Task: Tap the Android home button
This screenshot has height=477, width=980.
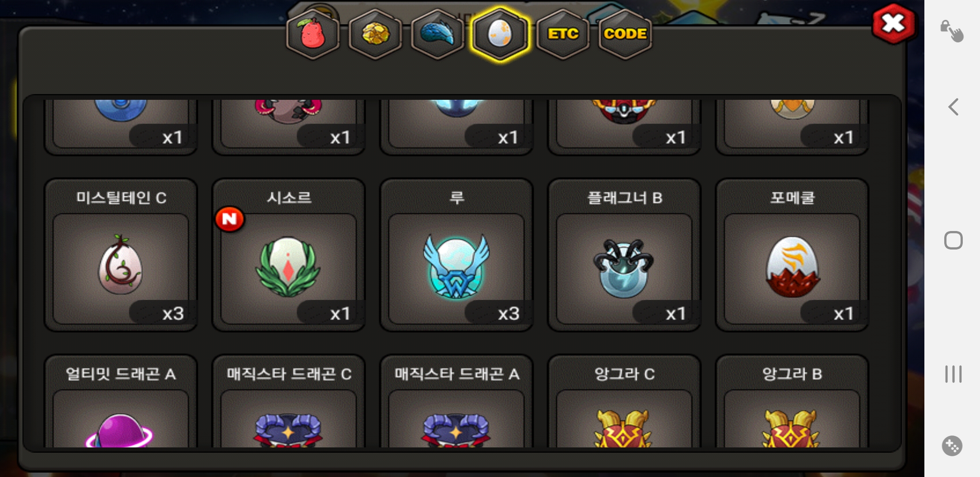Action: [954, 240]
